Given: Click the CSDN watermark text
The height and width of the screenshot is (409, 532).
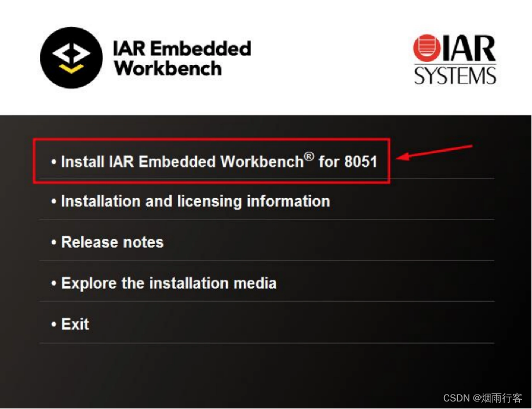Looking at the screenshot, I should pos(483,398).
